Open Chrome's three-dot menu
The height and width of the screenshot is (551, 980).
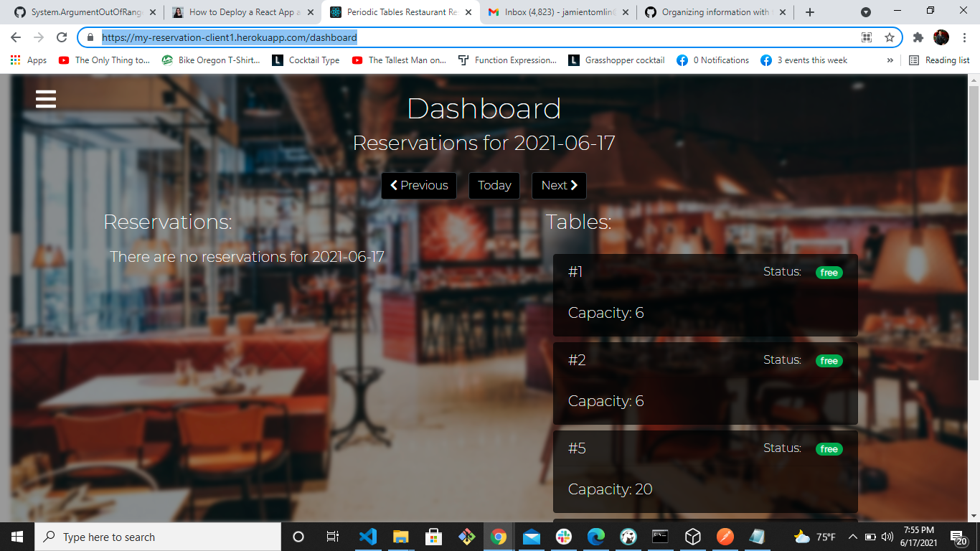[x=964, y=37]
